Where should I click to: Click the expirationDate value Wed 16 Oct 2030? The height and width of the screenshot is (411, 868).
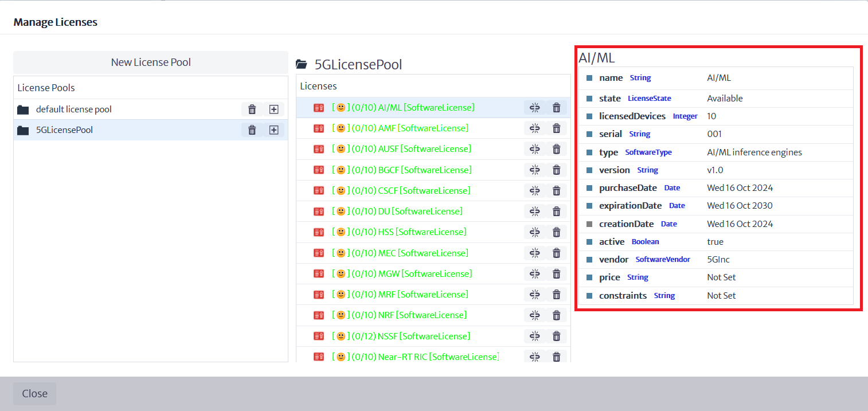[x=740, y=206]
